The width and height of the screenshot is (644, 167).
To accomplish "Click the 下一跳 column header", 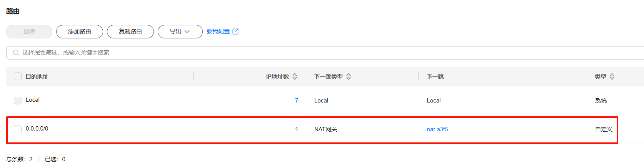I will 435,77.
